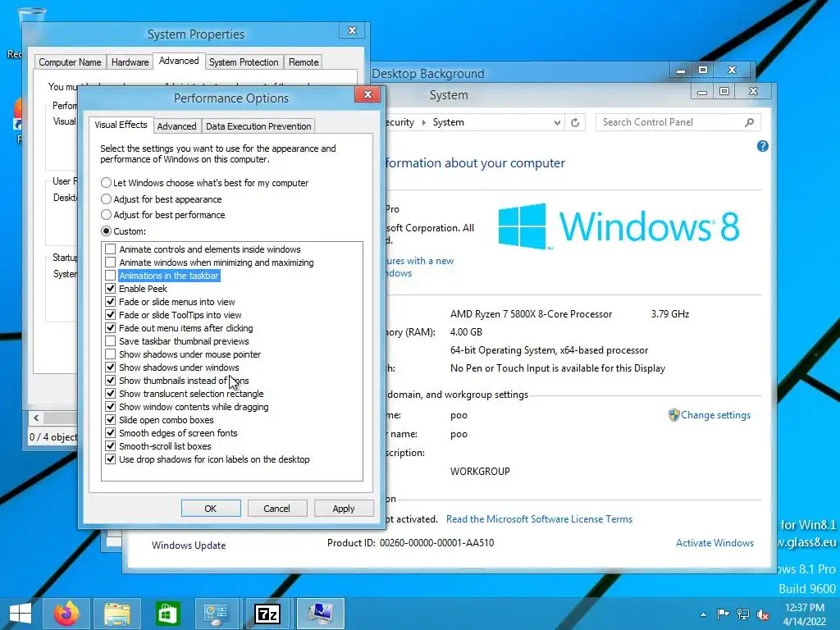Check Animations in the taskbar
This screenshot has width=840, height=630.
pyautogui.click(x=111, y=276)
